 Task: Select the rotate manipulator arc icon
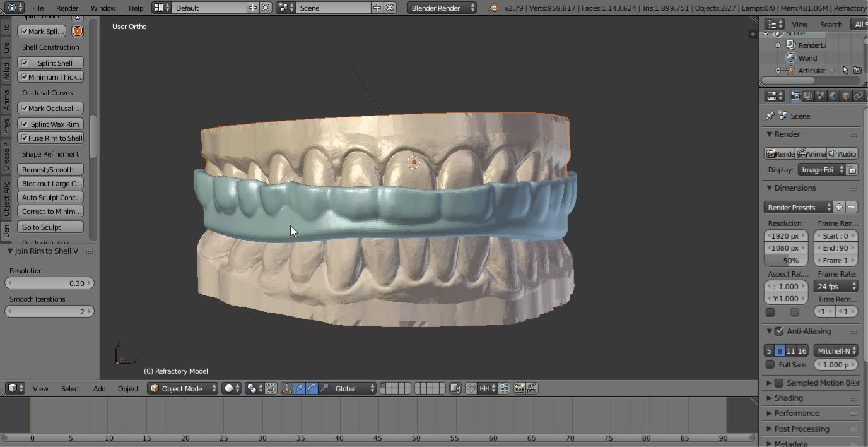312,388
